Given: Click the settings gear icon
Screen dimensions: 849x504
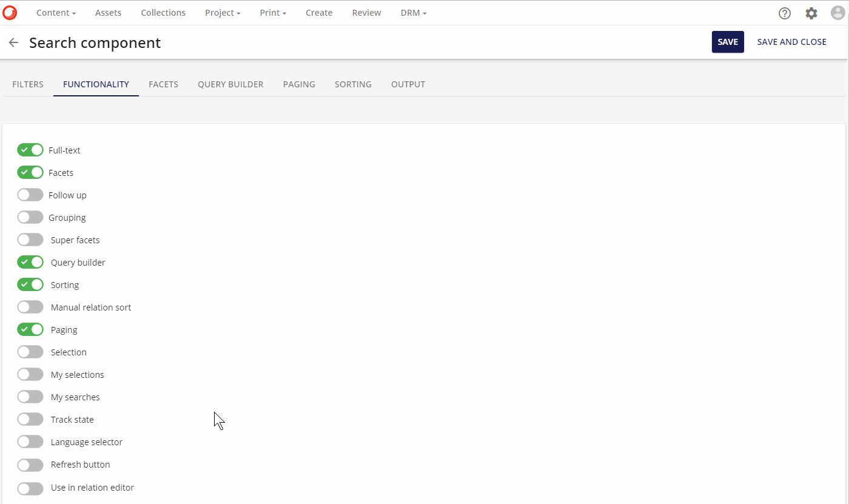Looking at the screenshot, I should 811,13.
